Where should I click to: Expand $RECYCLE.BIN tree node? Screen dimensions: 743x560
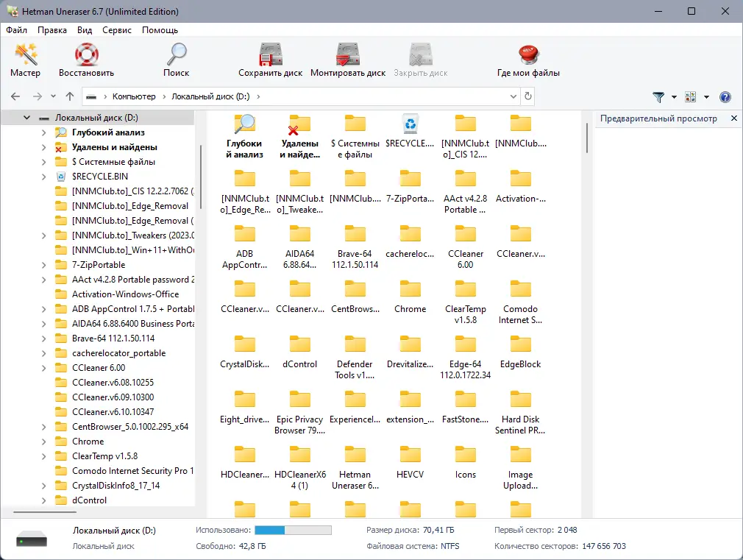coord(43,177)
